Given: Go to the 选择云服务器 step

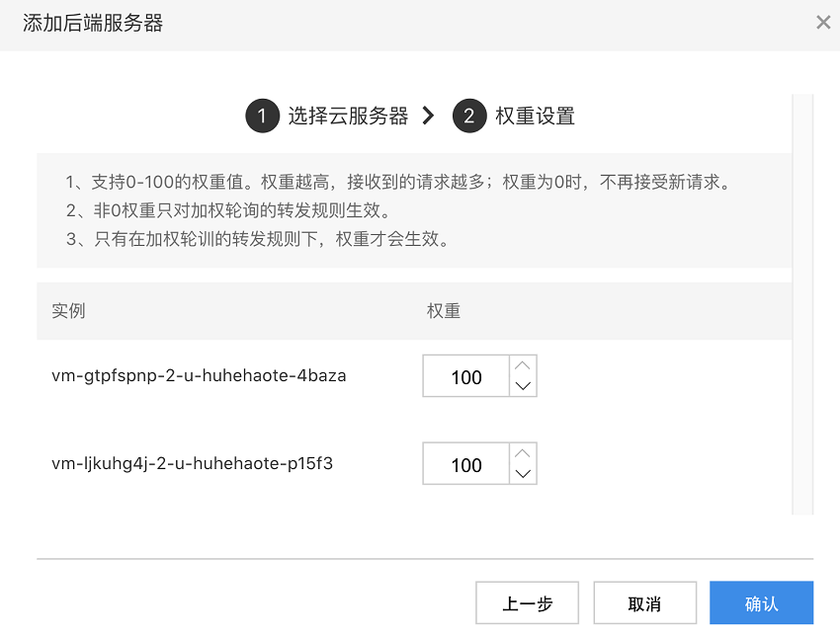Looking at the screenshot, I should pyautogui.click(x=348, y=116).
